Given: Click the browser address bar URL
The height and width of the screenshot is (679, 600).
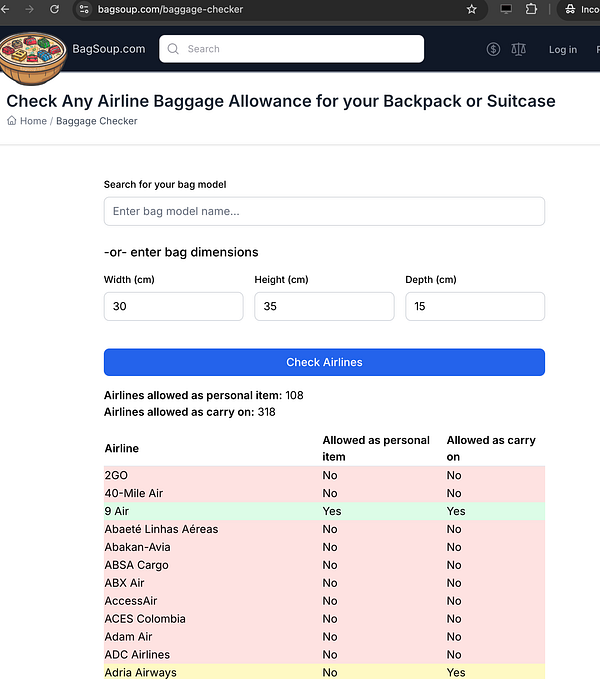Looking at the screenshot, I should pos(170,9).
